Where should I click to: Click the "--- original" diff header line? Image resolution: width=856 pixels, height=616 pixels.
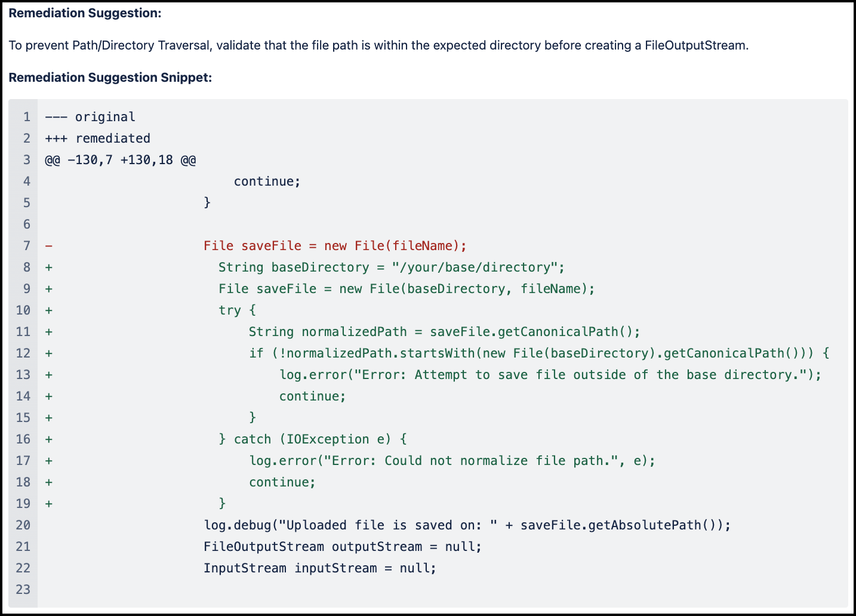pos(90,117)
